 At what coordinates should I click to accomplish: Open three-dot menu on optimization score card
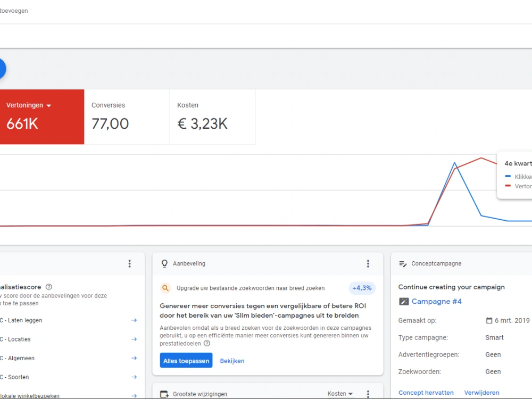(129, 264)
